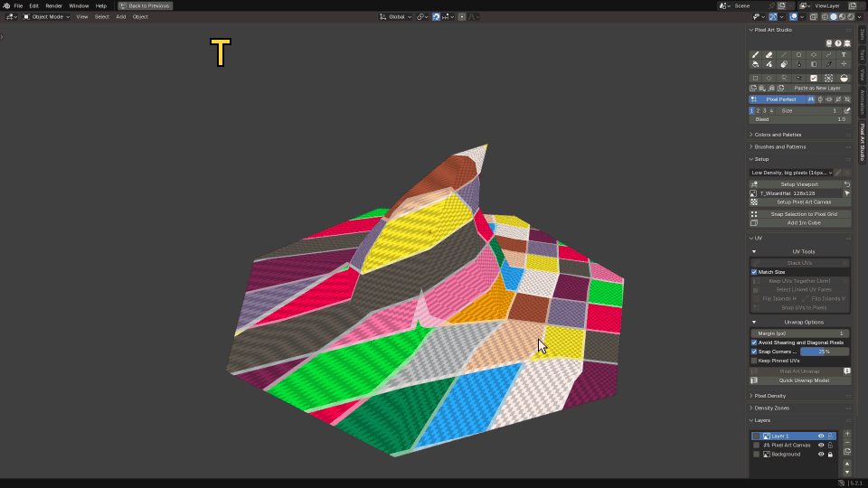Screen dimensions: 868x488
Task: Open the File menu
Action: click(x=18, y=5)
